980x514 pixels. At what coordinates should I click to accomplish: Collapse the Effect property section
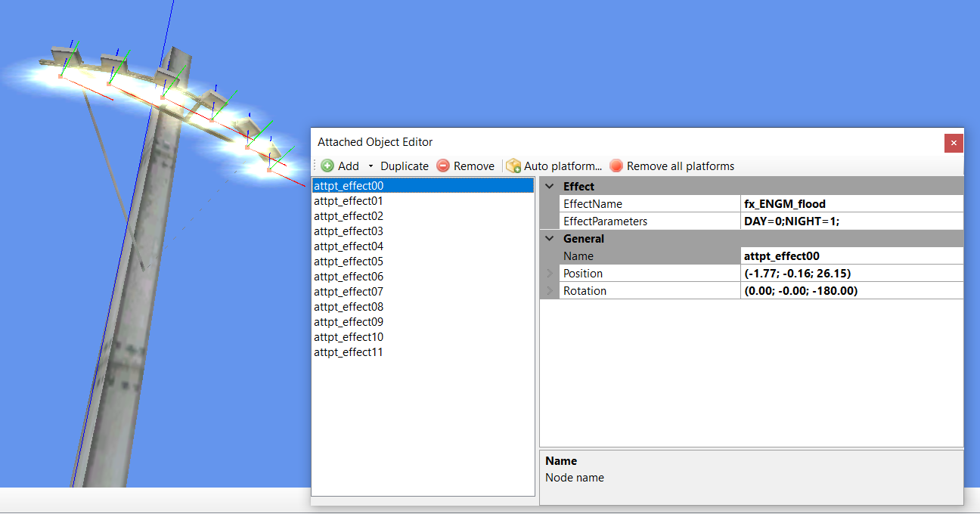point(550,187)
